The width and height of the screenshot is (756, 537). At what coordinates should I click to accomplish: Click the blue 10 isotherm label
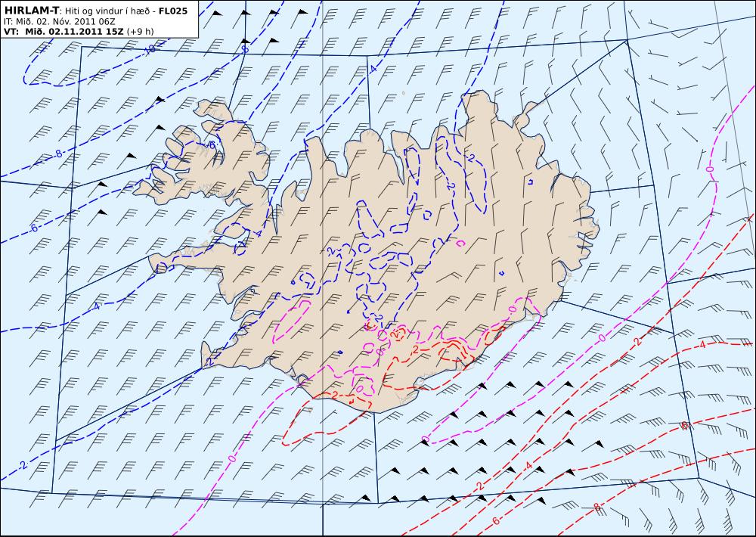click(151, 48)
